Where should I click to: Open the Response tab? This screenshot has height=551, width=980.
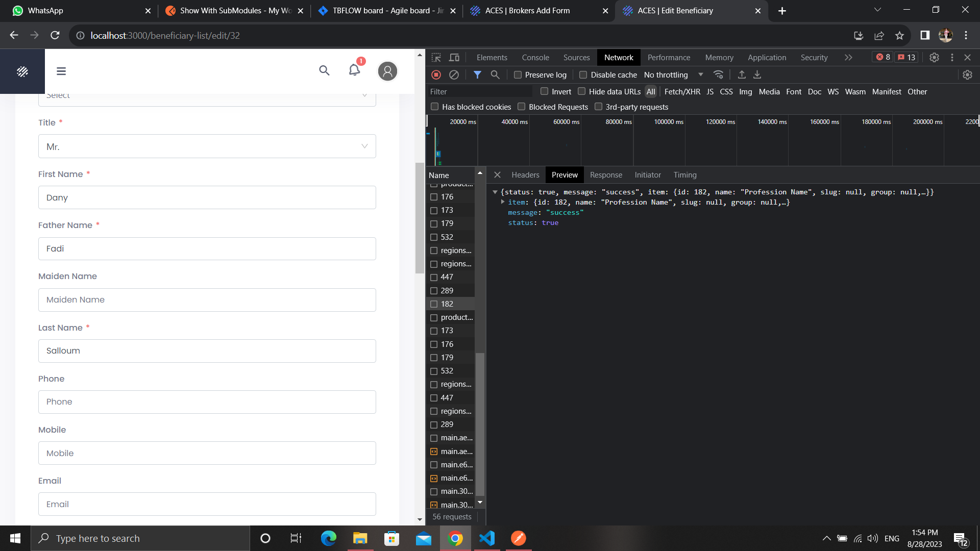coord(606,175)
